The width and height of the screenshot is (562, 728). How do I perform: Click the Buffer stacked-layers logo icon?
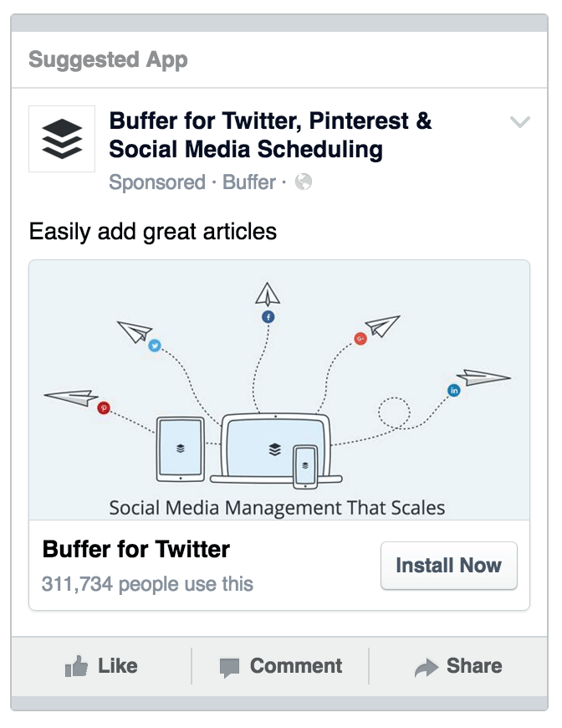point(62,139)
